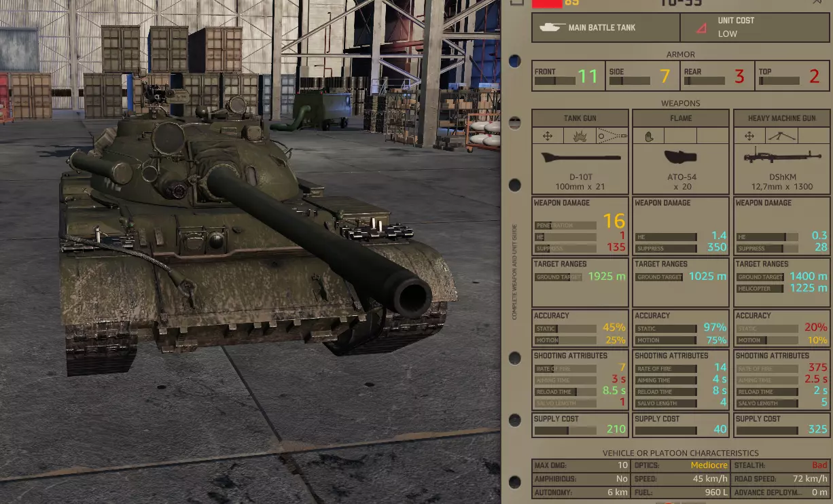The height and width of the screenshot is (504, 833).
Task: Click the tank turret in the hangar preview
Action: [x=197, y=160]
